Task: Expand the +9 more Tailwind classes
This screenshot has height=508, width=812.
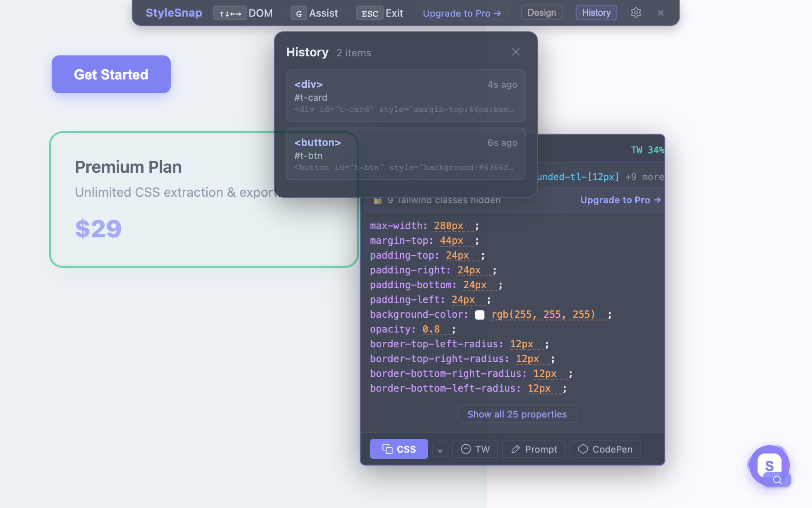Action: pos(645,177)
